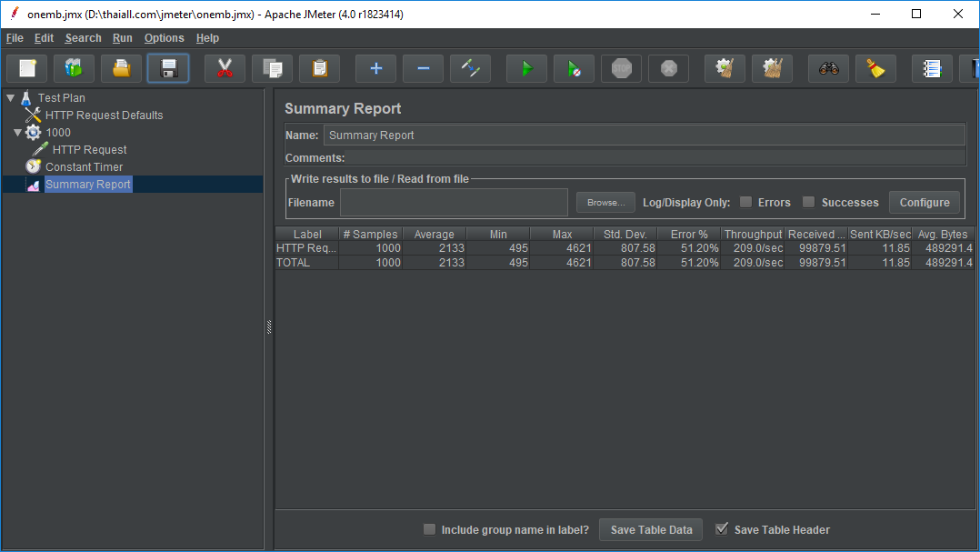The height and width of the screenshot is (552, 980).
Task: Click the Add plus toolbar icon
Action: point(375,68)
